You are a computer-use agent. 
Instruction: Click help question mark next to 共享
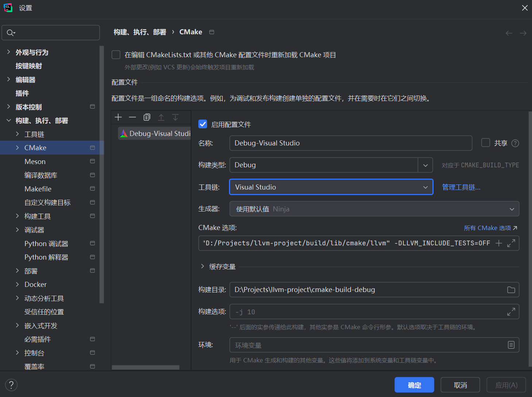click(515, 143)
